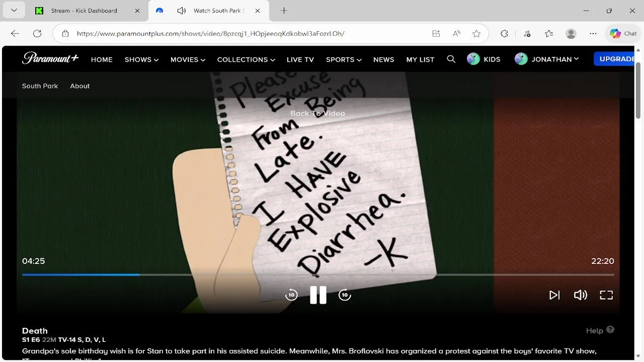Rewind video ten seconds

click(291, 295)
